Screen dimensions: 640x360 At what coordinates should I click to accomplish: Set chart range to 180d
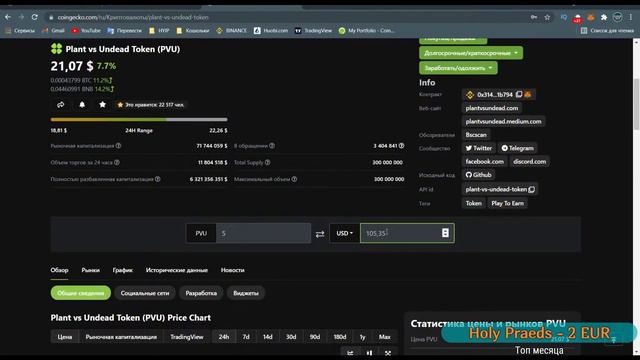click(340, 337)
